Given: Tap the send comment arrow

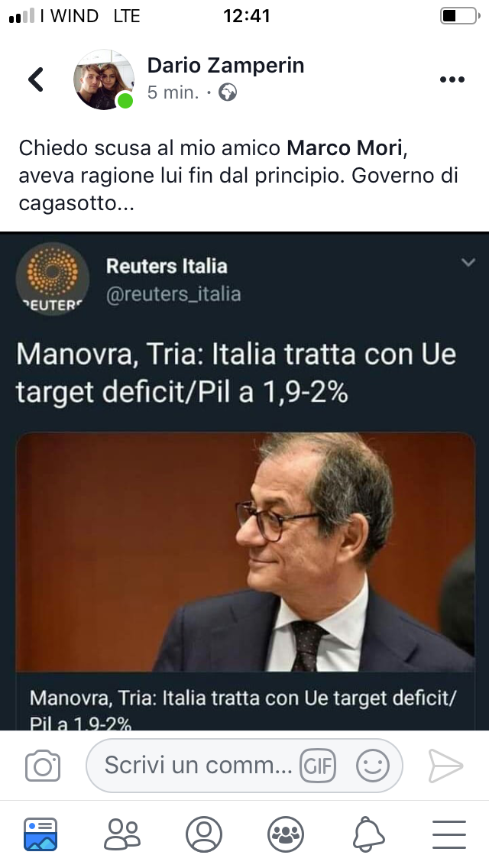Looking at the screenshot, I should [445, 766].
